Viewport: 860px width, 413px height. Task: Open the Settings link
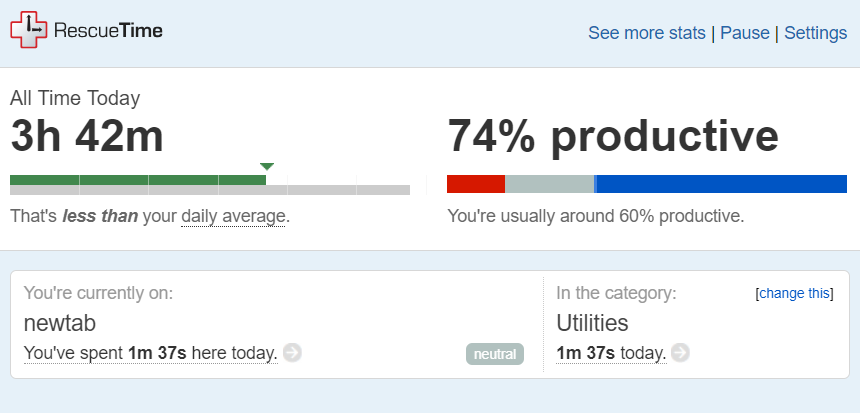tap(816, 33)
